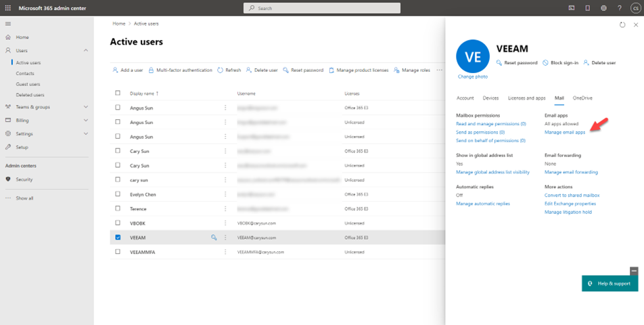This screenshot has height=325, width=644.
Task: Click the VE profile picture circle
Action: [x=473, y=56]
